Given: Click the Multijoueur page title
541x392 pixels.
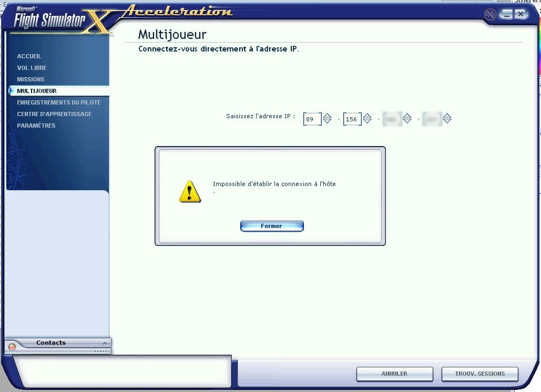Looking at the screenshot, I should (172, 35).
